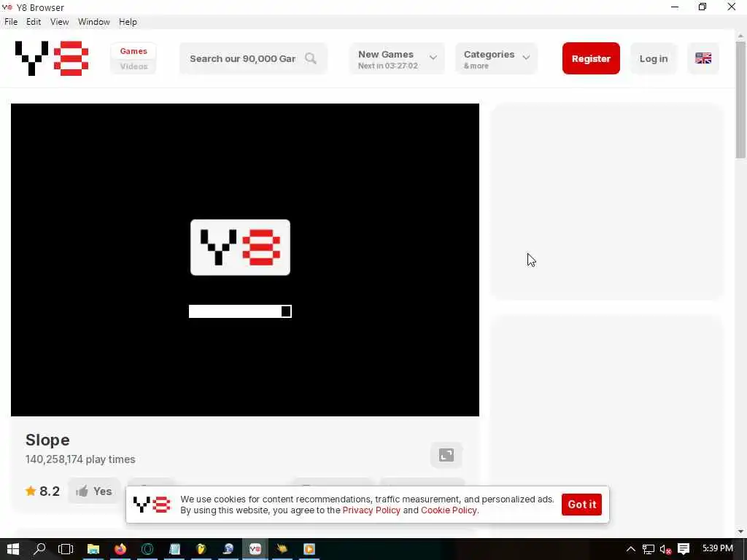This screenshot has width=747, height=560.
Task: Click Next in countdown timer text
Action: pos(388,66)
